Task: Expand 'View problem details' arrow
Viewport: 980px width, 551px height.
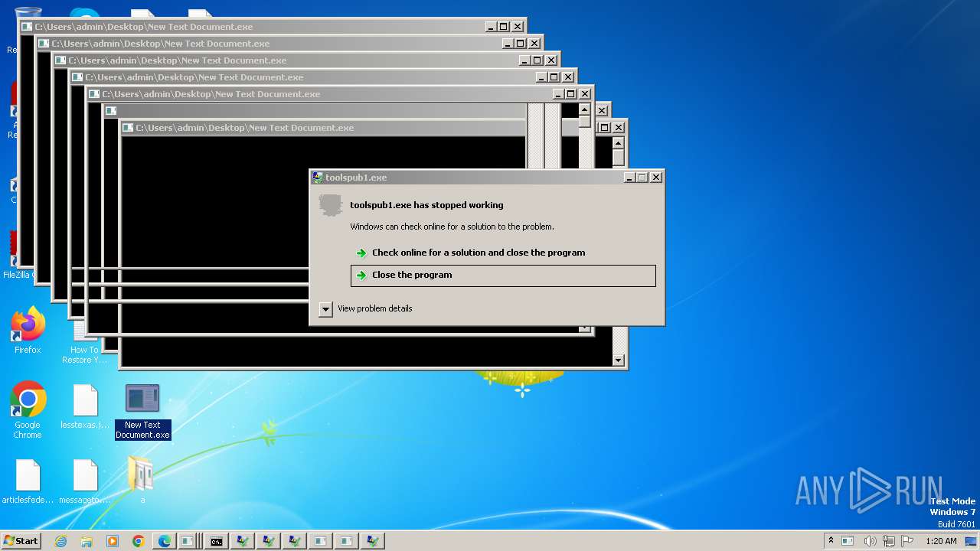Action: tap(325, 309)
